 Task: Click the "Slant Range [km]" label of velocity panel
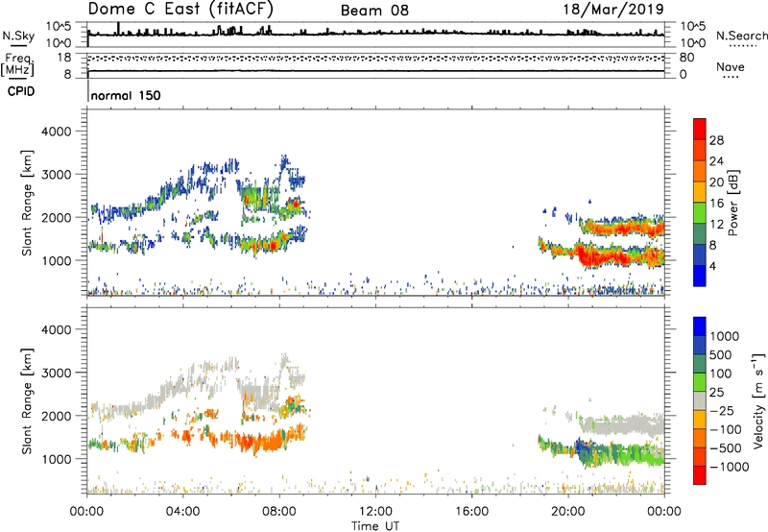27,400
